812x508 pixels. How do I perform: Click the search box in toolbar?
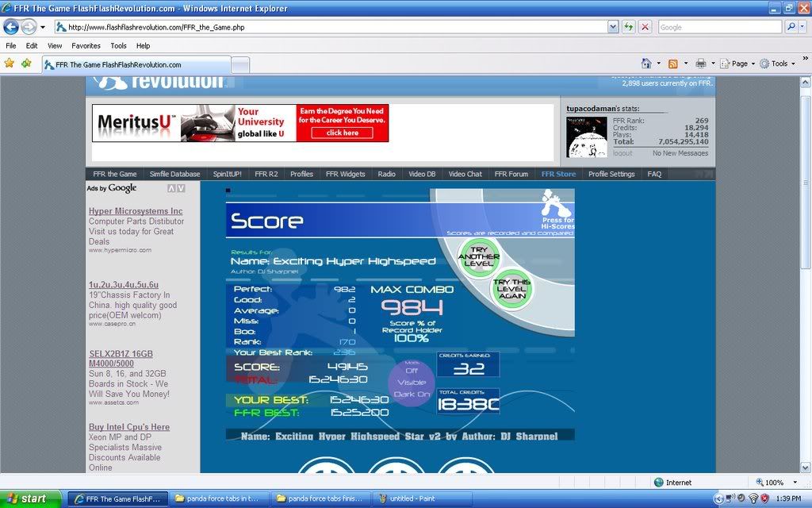coord(719,27)
